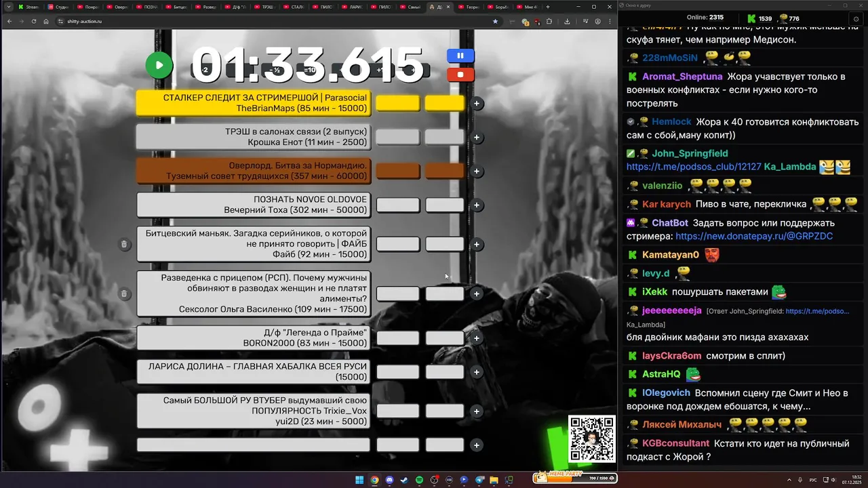The image size is (868, 488).
Task: Click second yellow amount field of СТАЛКЕР lot
Action: (445, 103)
